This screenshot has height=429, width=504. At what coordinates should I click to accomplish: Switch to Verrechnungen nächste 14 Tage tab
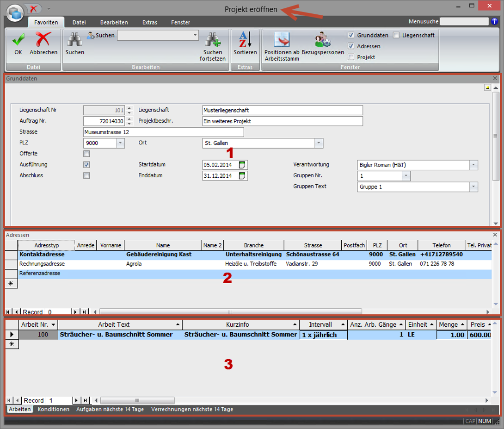(192, 410)
